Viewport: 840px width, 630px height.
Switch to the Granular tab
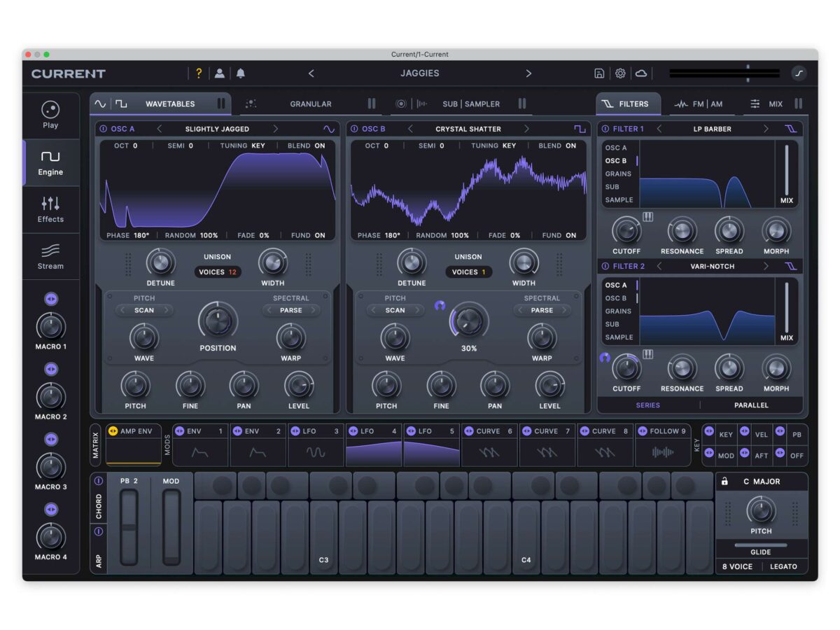(x=310, y=104)
